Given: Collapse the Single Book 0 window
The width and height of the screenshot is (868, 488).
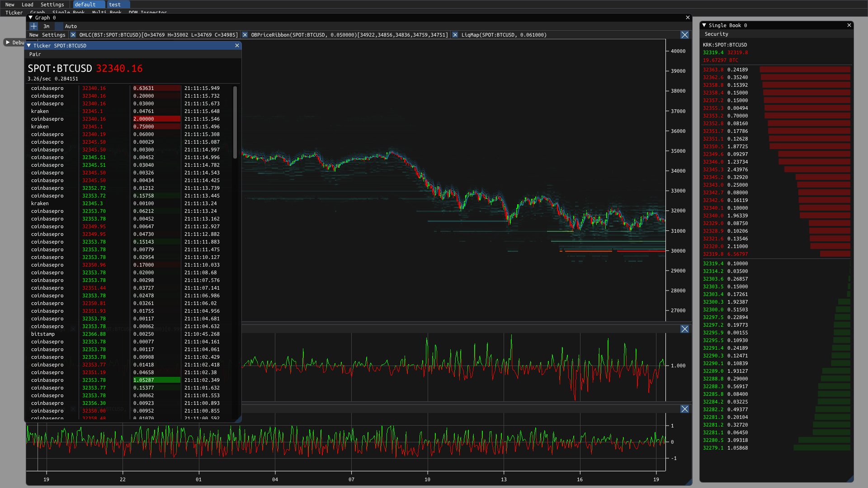Looking at the screenshot, I should [704, 25].
